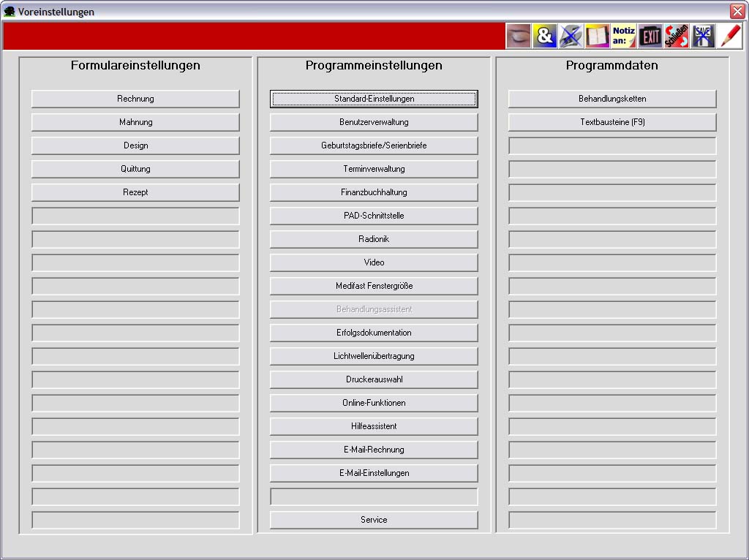Open Druckerauswahl settings
Screen dimensions: 749x560
374,379
